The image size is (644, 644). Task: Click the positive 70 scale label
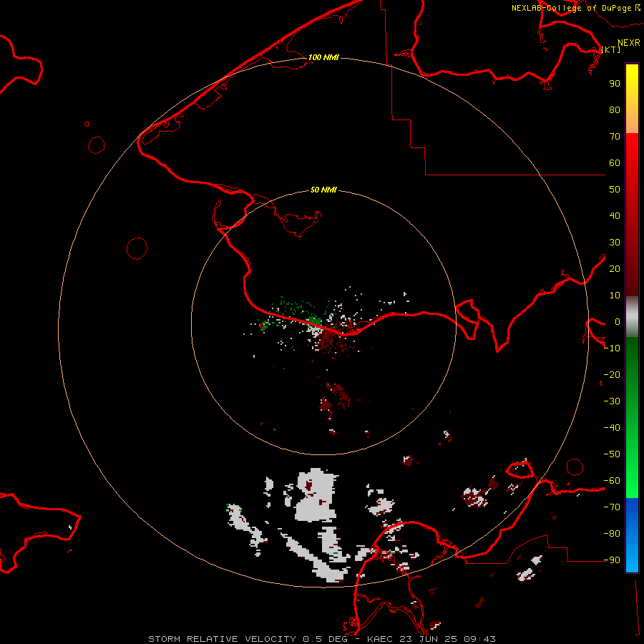615,137
